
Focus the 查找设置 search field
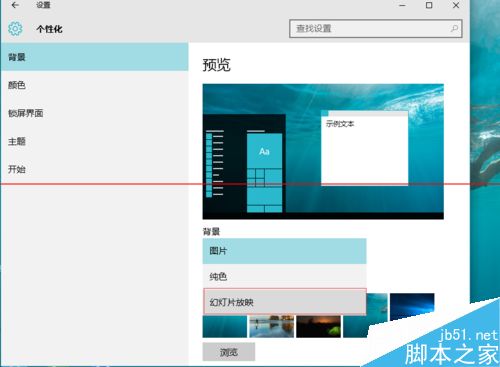tap(376, 29)
